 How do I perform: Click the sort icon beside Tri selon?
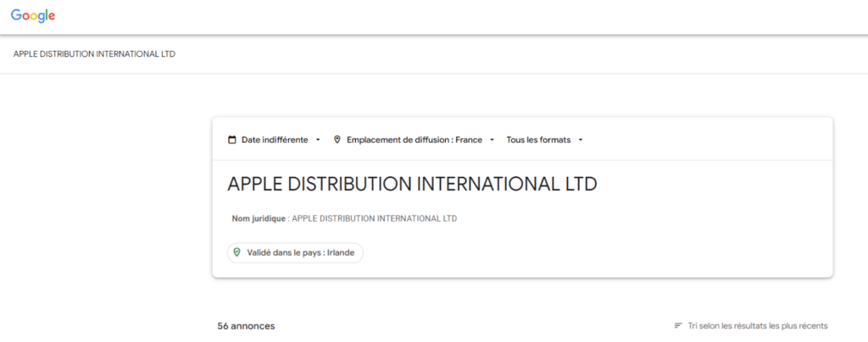678,325
